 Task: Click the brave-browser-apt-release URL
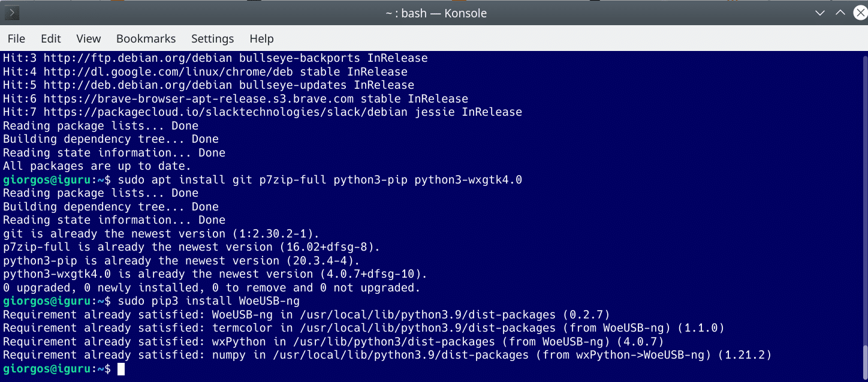pyautogui.click(x=199, y=99)
